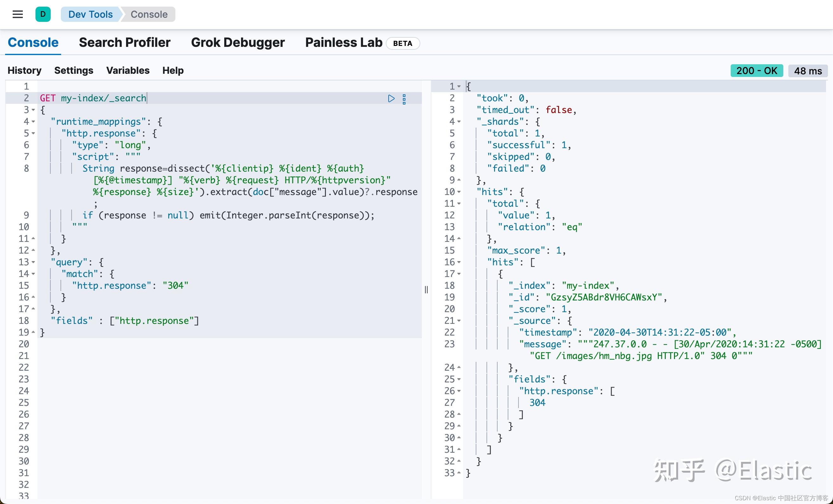The image size is (833, 504).
Task: Click the 48 ms response time badge
Action: click(808, 71)
